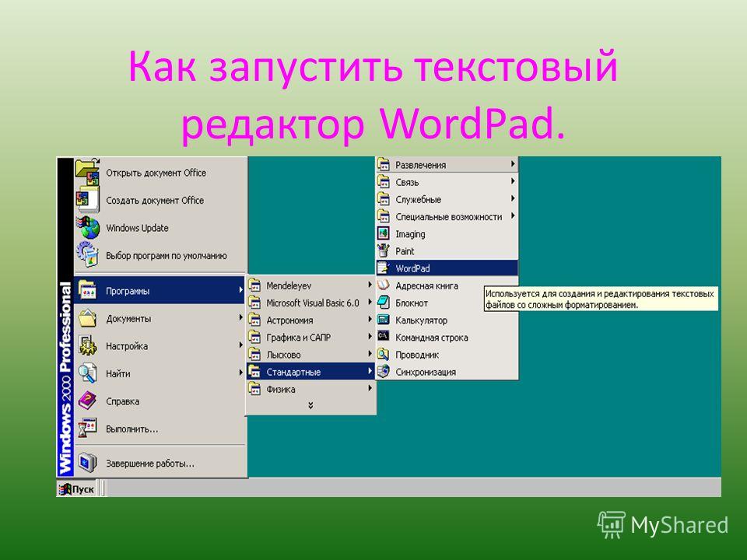Click the Блокнот label text
Screen dimensions: 747x560
click(412, 303)
